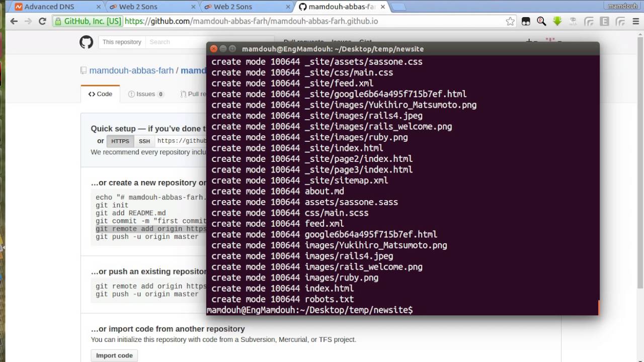The width and height of the screenshot is (644, 362).
Task: Click the mamdouh profile button in Chrome
Action: coord(622,6)
